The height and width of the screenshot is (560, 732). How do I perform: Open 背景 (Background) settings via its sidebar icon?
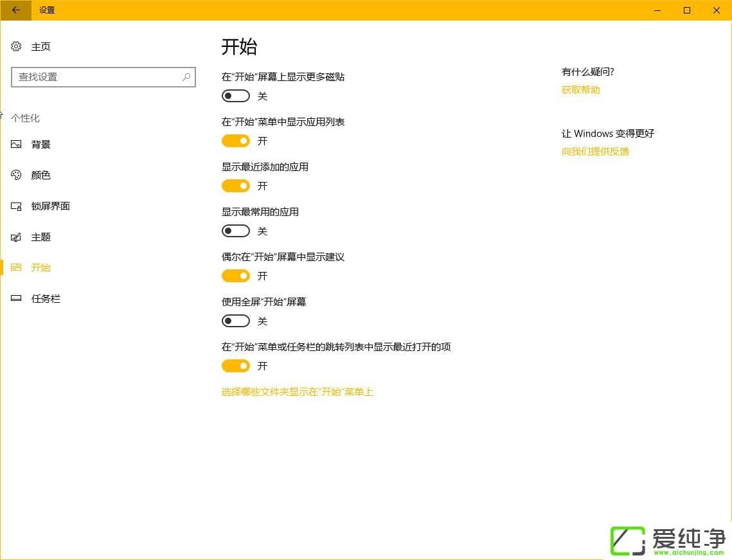16,144
